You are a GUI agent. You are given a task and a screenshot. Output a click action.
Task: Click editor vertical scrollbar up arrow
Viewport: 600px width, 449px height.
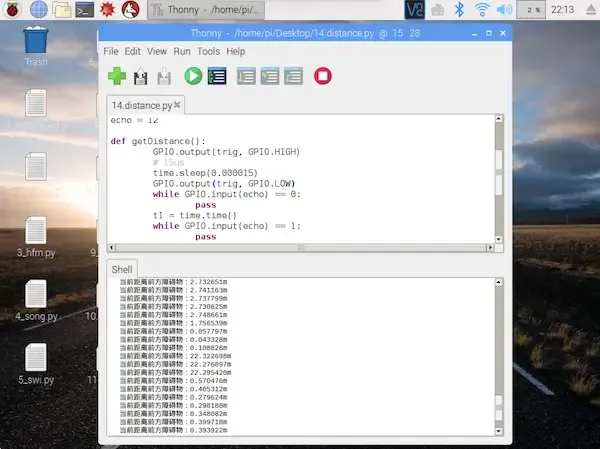pyautogui.click(x=499, y=119)
